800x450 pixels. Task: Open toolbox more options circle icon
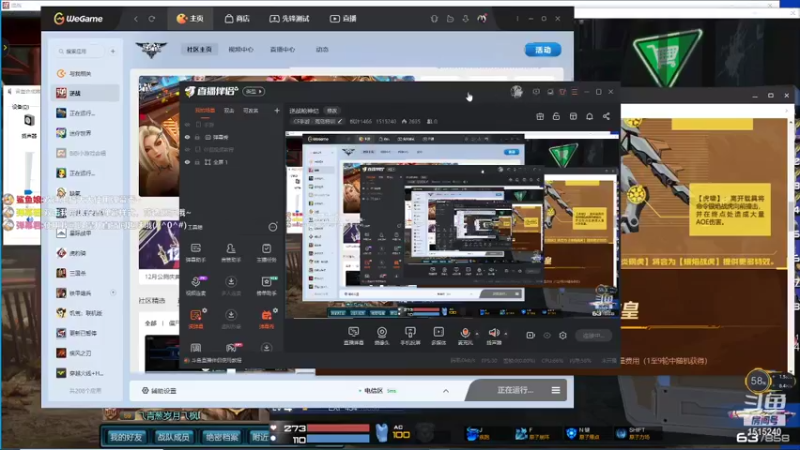pyautogui.click(x=273, y=227)
